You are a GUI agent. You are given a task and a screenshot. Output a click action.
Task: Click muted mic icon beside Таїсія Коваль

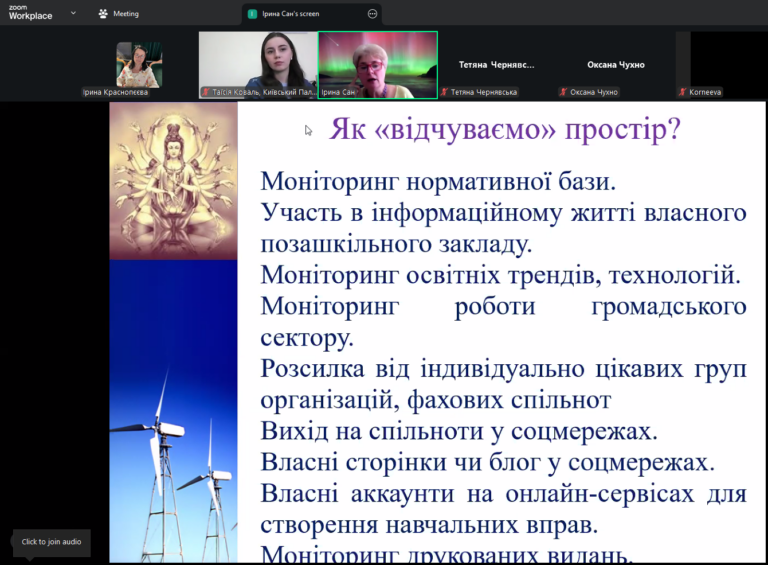pyautogui.click(x=206, y=92)
